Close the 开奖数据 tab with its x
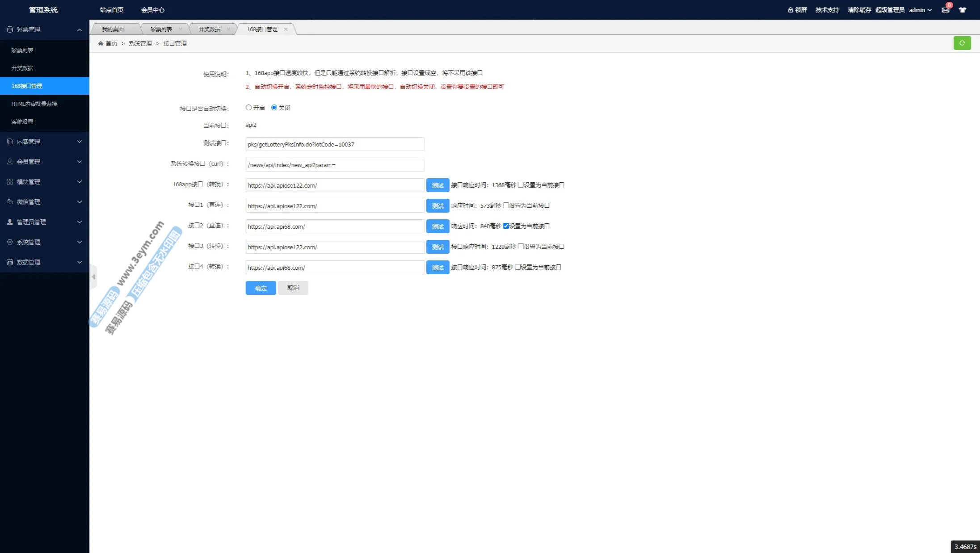The image size is (980, 553). tap(228, 29)
